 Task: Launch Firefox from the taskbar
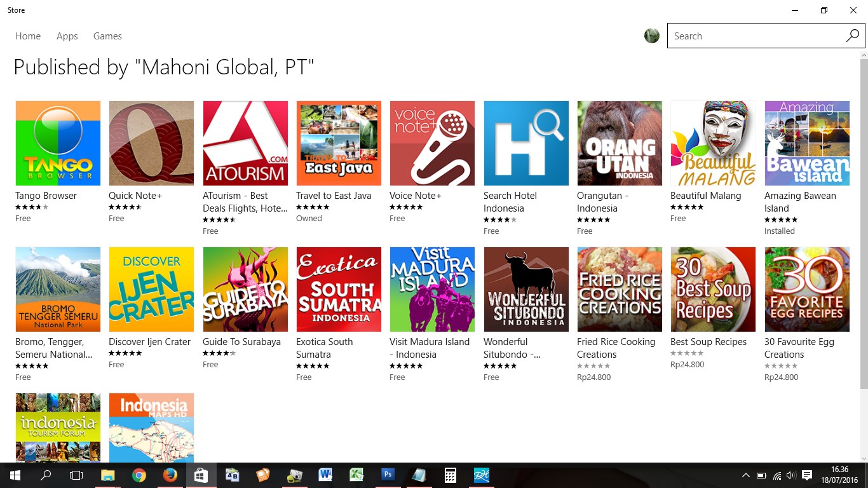point(170,475)
